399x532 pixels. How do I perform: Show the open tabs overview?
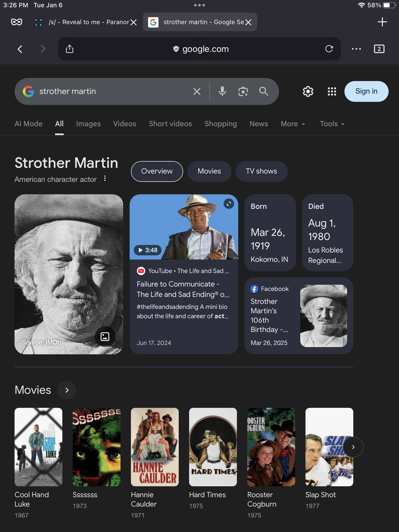coord(379,49)
